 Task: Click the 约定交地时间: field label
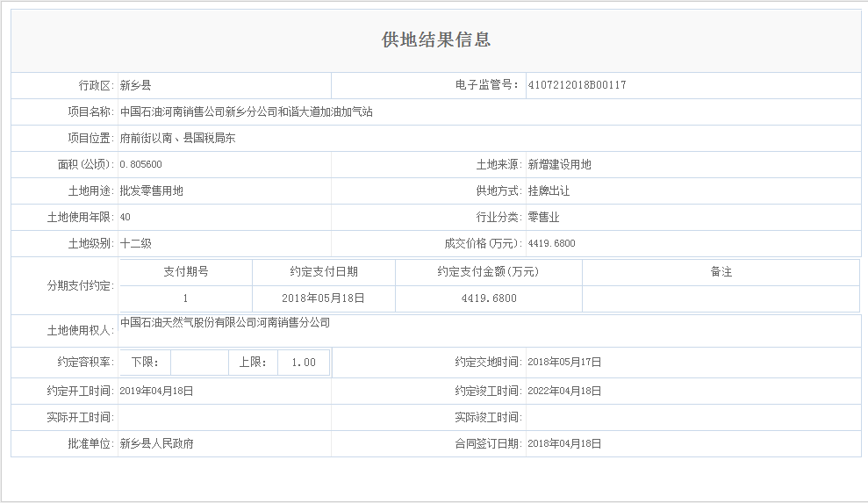(489, 363)
